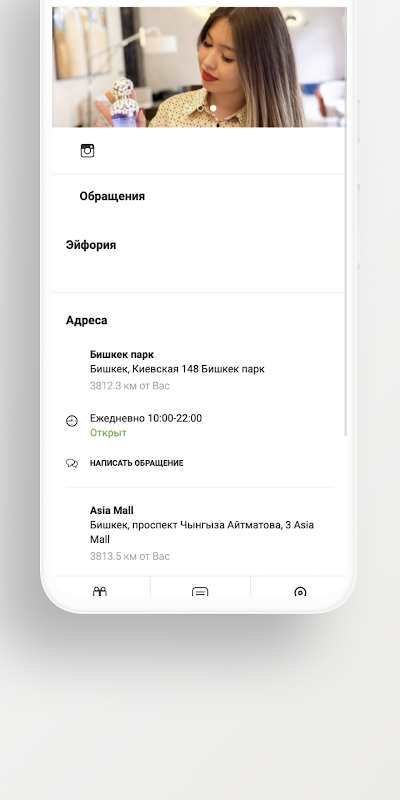
Task: Open the people icon tab in bottom bar
Action: 99,591
